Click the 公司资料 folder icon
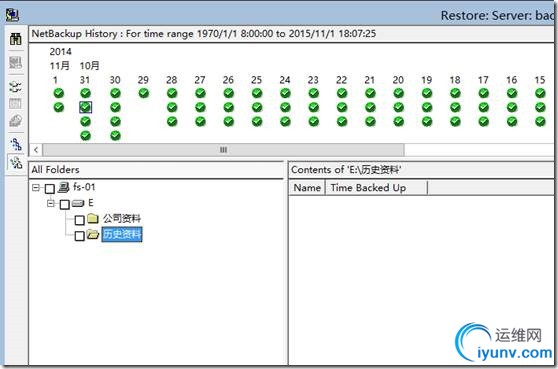 [93, 218]
